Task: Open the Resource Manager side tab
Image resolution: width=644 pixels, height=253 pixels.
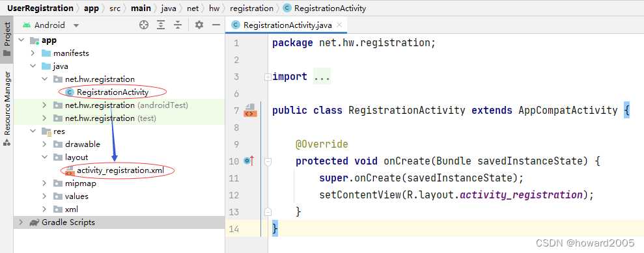Action: tap(7, 108)
